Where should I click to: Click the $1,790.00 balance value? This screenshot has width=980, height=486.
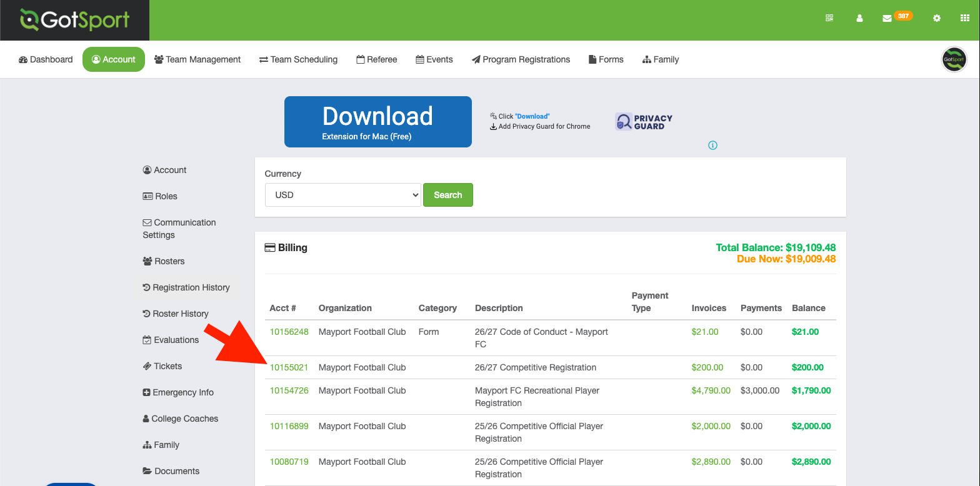(x=811, y=390)
